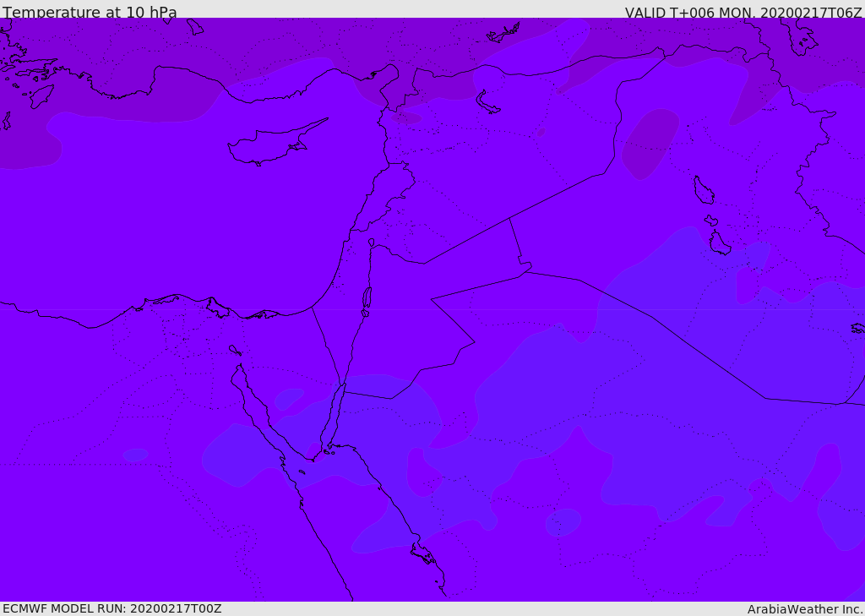Click the small oval contour in western Egypt

pyautogui.click(x=135, y=455)
